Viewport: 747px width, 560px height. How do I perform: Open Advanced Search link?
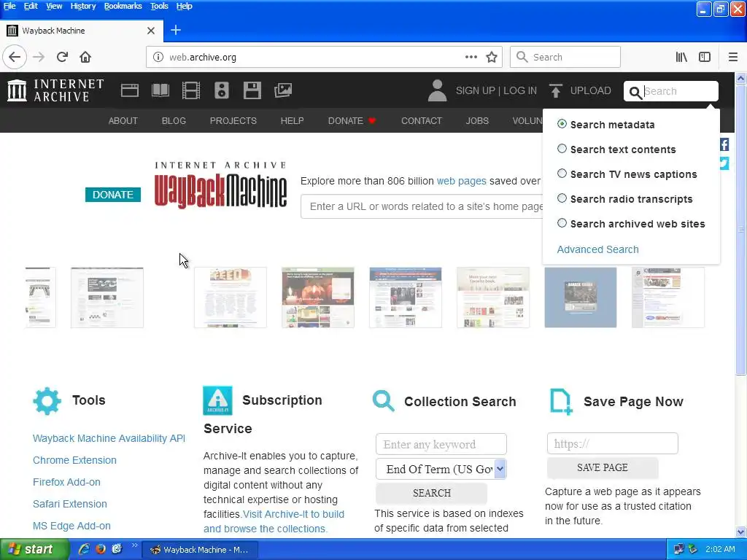pyautogui.click(x=598, y=249)
